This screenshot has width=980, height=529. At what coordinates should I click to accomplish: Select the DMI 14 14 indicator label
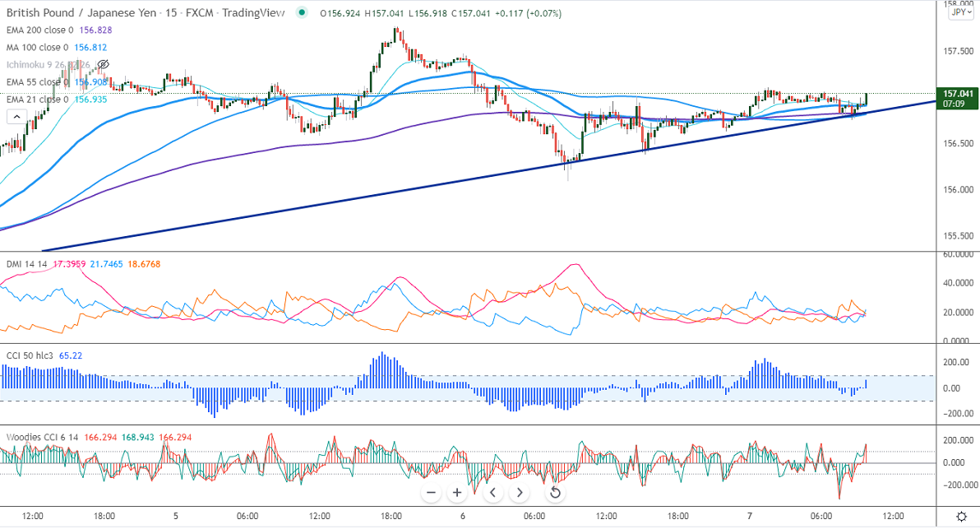(27, 265)
